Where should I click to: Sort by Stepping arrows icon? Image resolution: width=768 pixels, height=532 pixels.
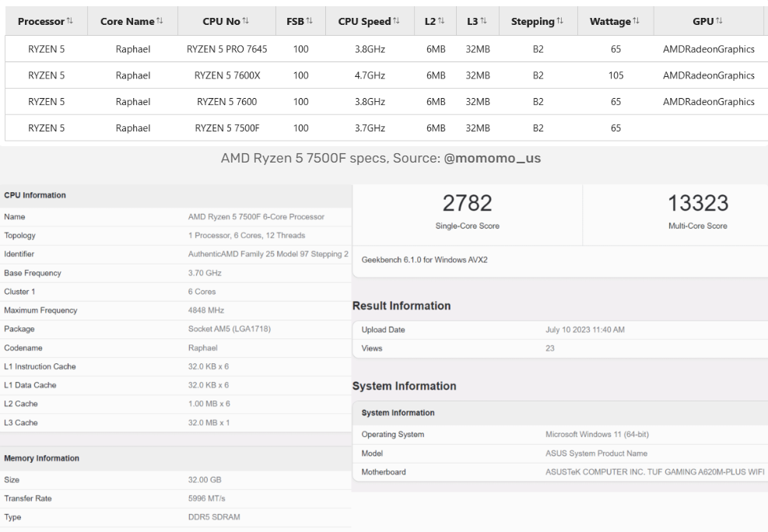(559, 20)
